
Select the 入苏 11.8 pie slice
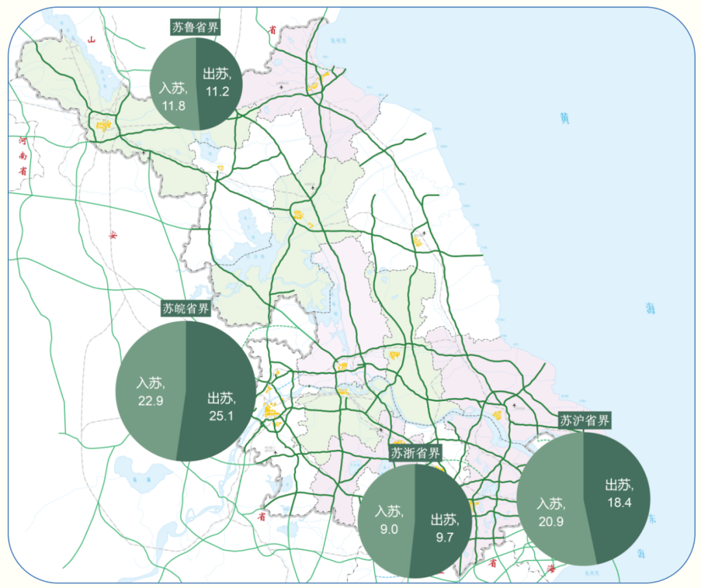[175, 85]
